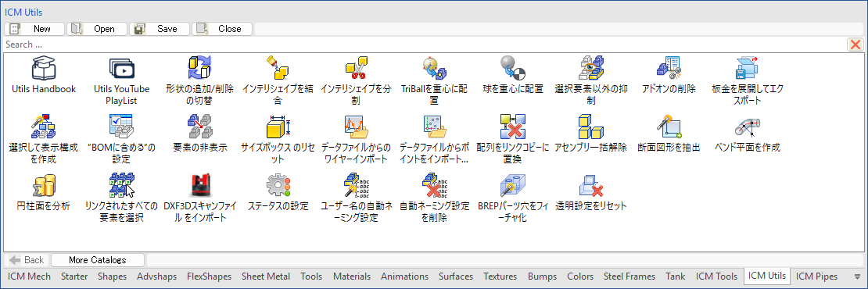
Task: Open ステータスの設定 gear icon
Action: pyautogui.click(x=278, y=186)
